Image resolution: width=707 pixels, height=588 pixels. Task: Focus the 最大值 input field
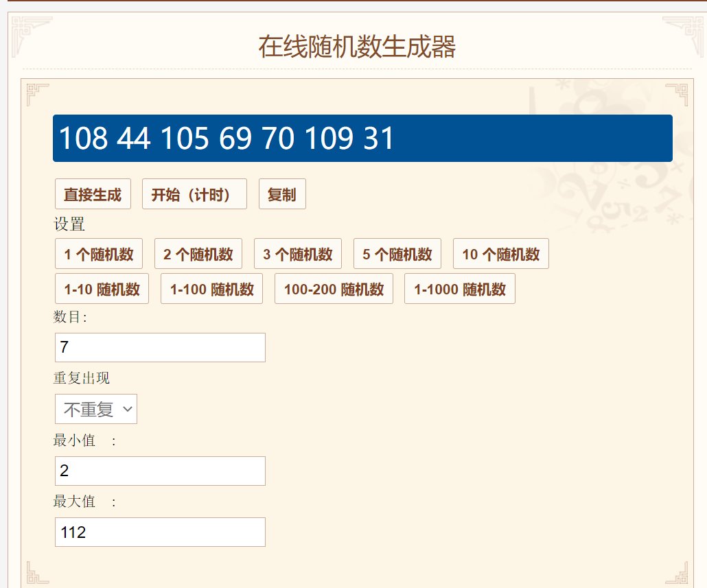(160, 532)
